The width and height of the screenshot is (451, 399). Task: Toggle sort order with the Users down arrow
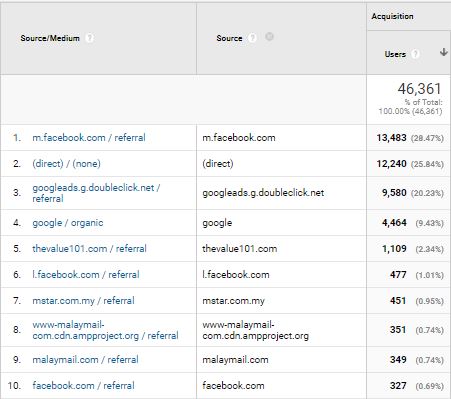[x=443, y=52]
